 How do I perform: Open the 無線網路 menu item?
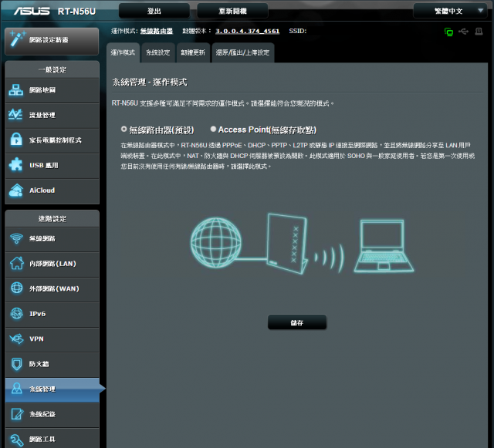tap(52, 239)
